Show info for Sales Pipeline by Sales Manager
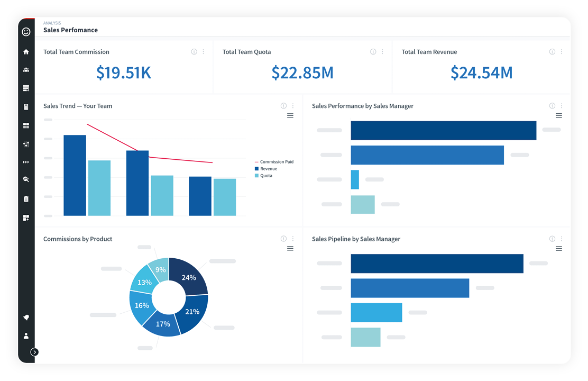 553,239
